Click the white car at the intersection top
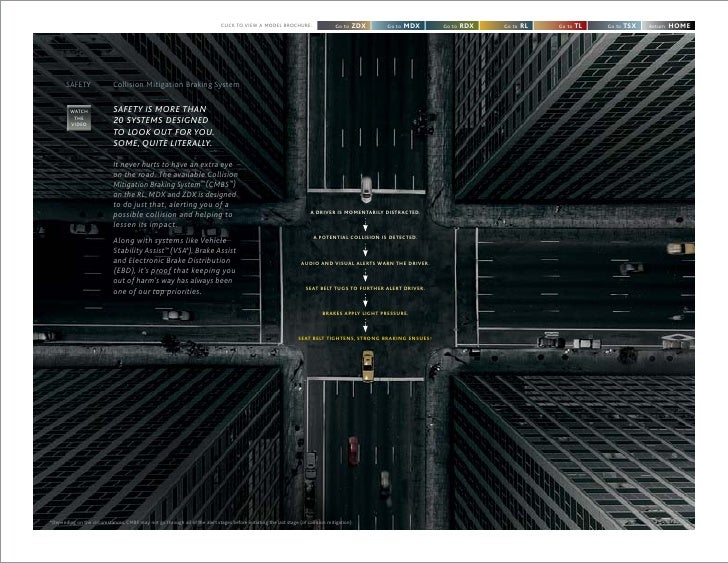 pos(366,189)
